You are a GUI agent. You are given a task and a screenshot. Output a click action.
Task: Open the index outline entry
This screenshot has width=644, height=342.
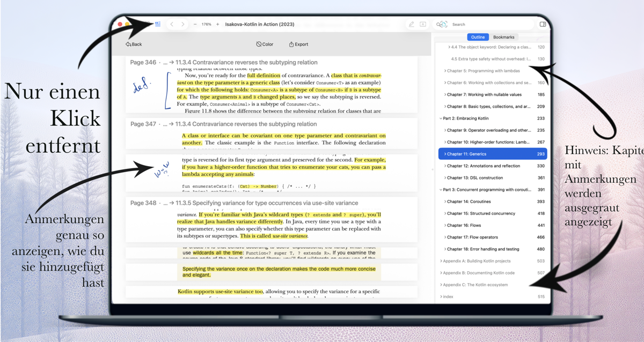point(493,296)
